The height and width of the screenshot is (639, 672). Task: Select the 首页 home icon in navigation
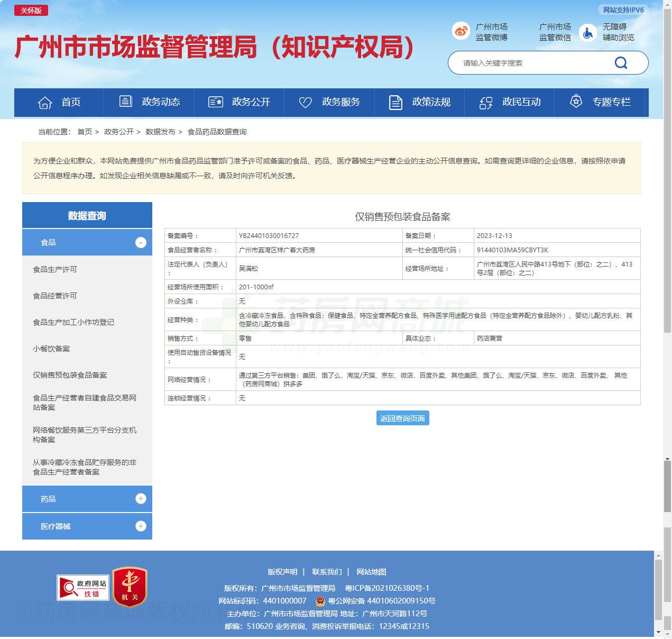point(44,102)
